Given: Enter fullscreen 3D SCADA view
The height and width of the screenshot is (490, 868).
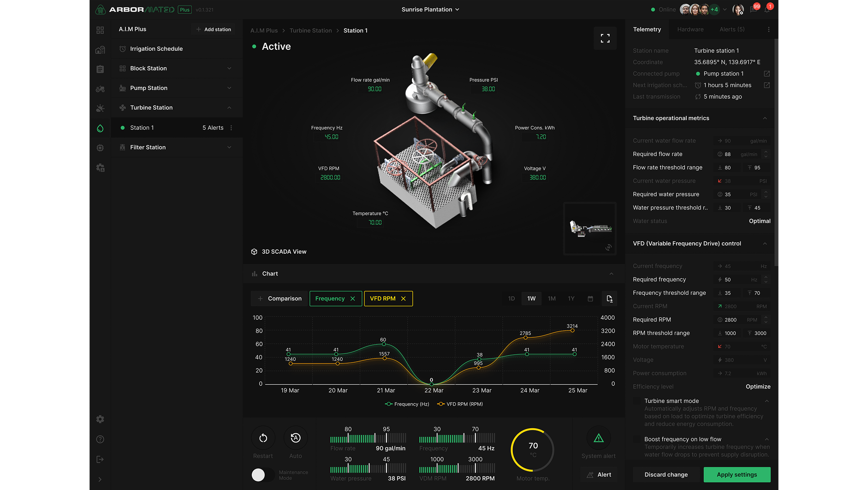Looking at the screenshot, I should tap(605, 38).
